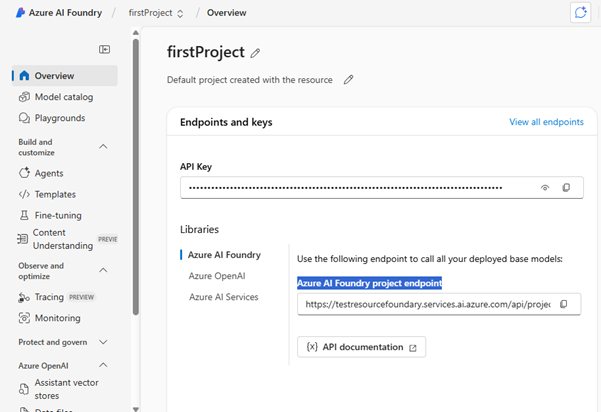Viewport: 601px width, 412px height.
Task: Open Model catalog in the sidebar
Action: pyautogui.click(x=64, y=97)
